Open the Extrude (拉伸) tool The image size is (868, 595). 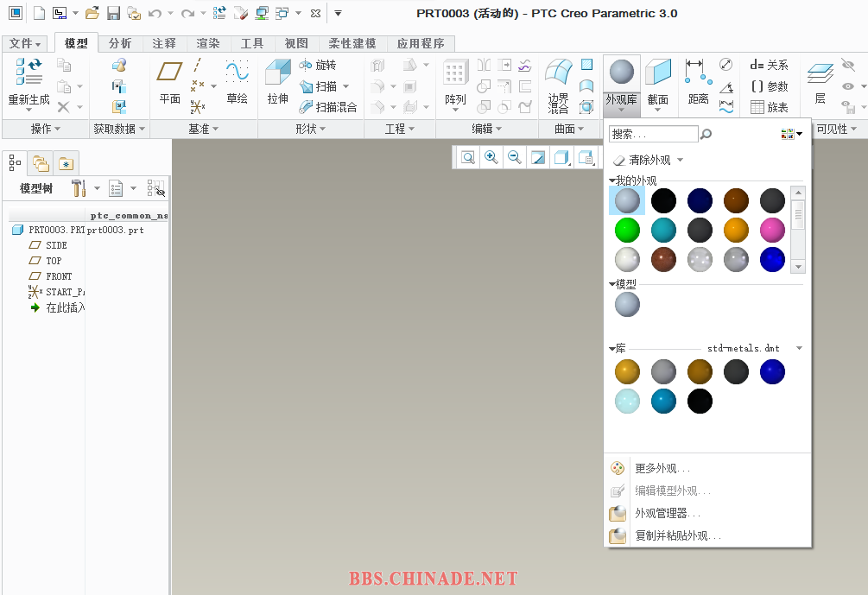coord(277,81)
